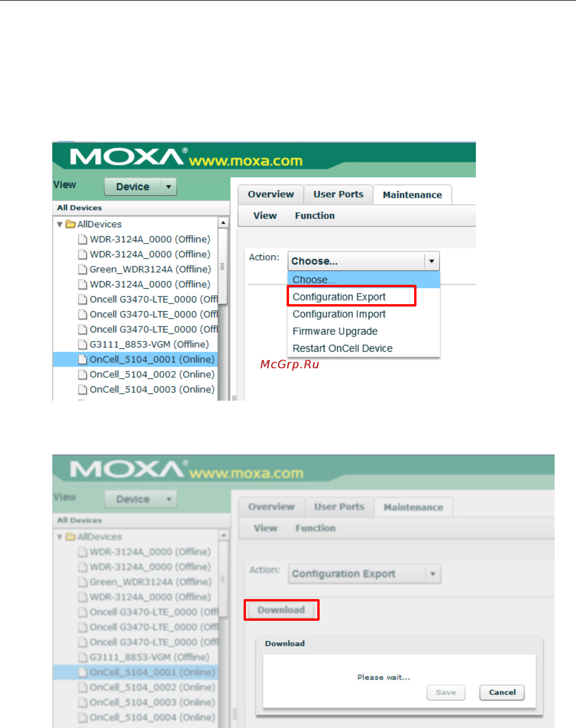Select OnCell_5104_0001 (Online) in the sharp screenshot
The width and height of the screenshot is (576, 728).
pos(152,359)
